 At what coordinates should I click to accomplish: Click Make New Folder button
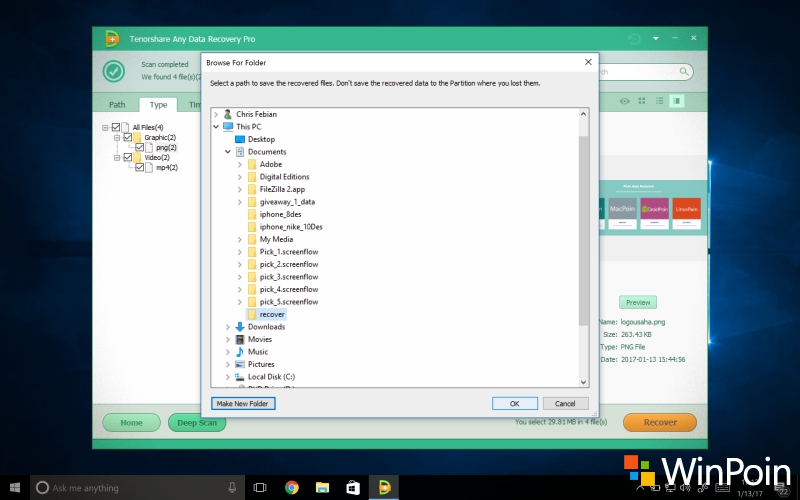tap(243, 404)
